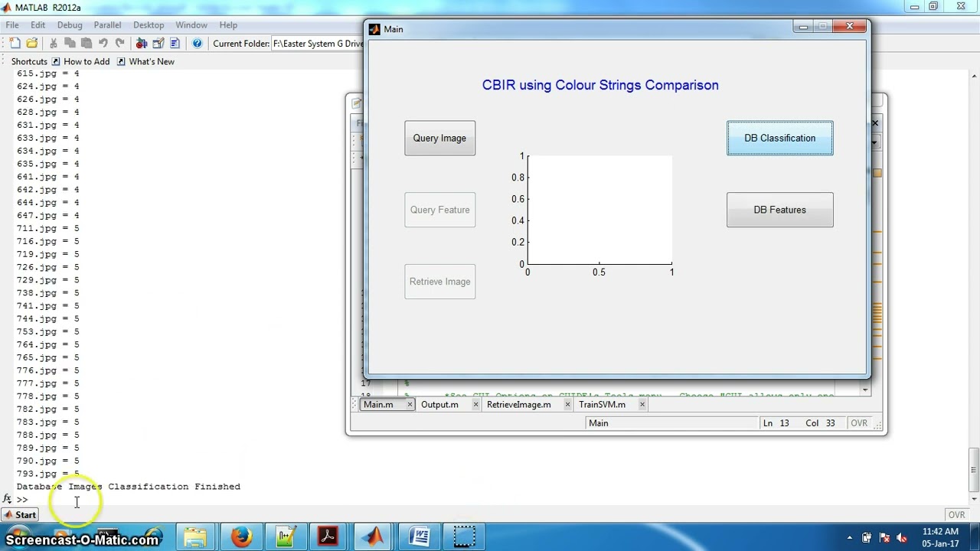Image resolution: width=980 pixels, height=551 pixels.
Task: Select line '790.jpg = 5'
Action: tap(47, 461)
